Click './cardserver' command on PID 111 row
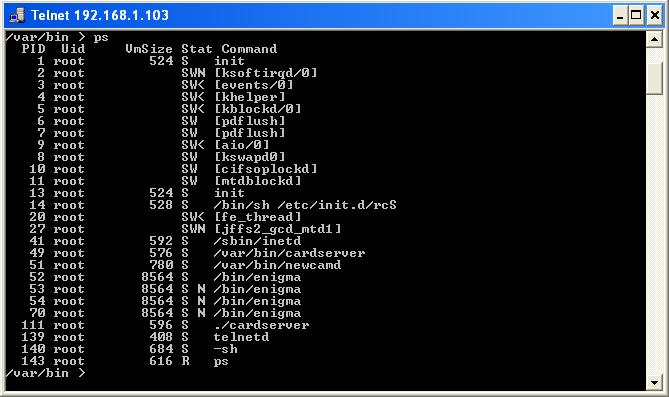 point(261,325)
